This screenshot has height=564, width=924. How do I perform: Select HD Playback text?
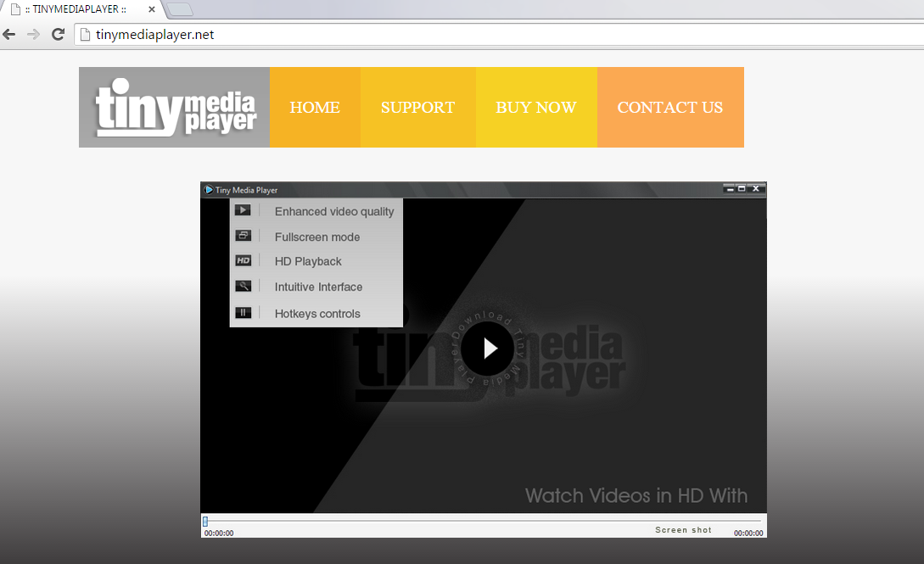(308, 261)
